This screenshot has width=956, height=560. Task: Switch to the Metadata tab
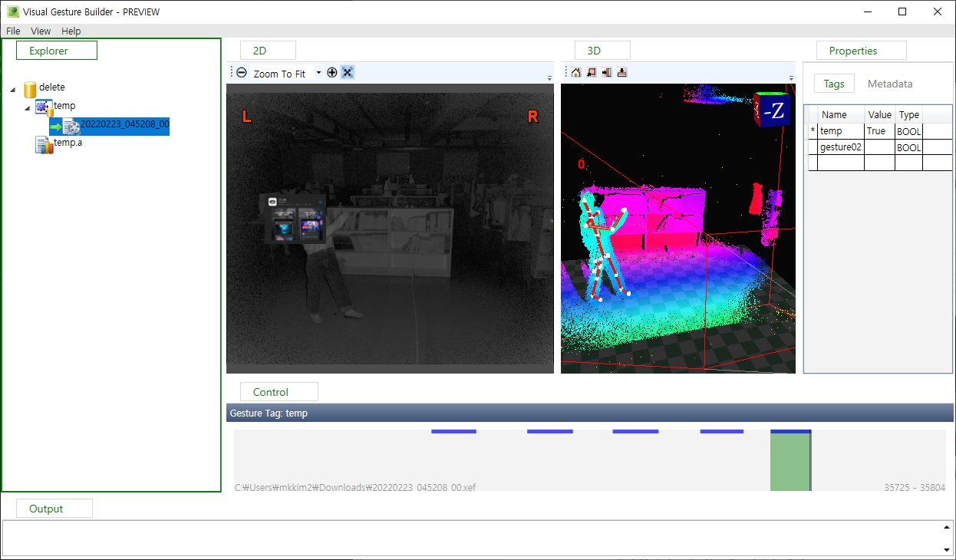(x=890, y=84)
